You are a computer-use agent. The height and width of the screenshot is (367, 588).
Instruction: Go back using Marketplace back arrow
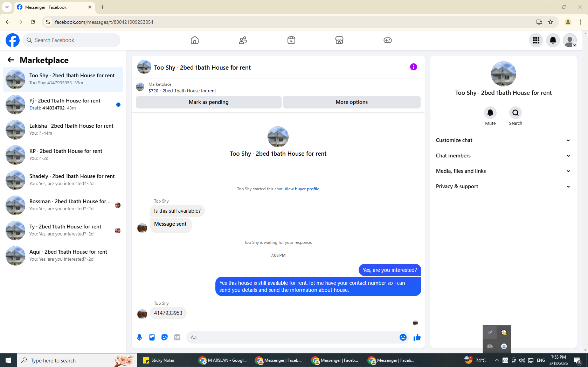(x=11, y=60)
